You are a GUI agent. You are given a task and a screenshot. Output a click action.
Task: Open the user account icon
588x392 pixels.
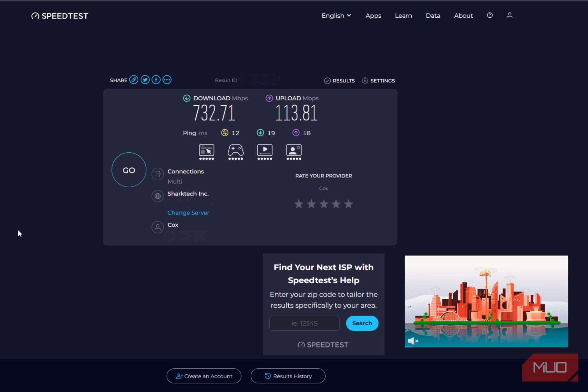pos(510,15)
